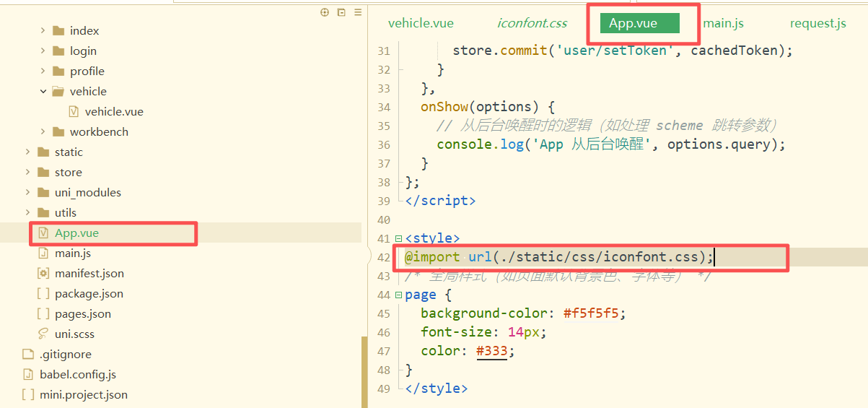Click line number 42 in the gutter
This screenshot has width=868, height=408.
(x=383, y=258)
